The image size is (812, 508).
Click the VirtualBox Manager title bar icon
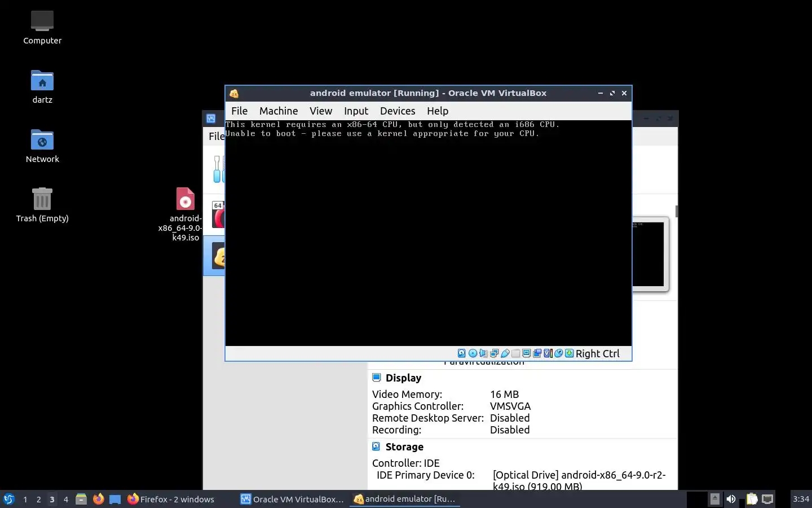211,119
